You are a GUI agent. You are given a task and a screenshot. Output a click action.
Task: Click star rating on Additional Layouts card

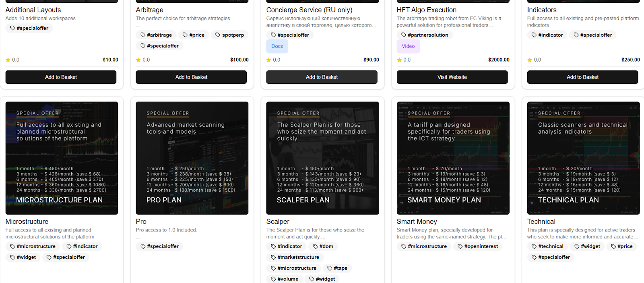pos(12,60)
